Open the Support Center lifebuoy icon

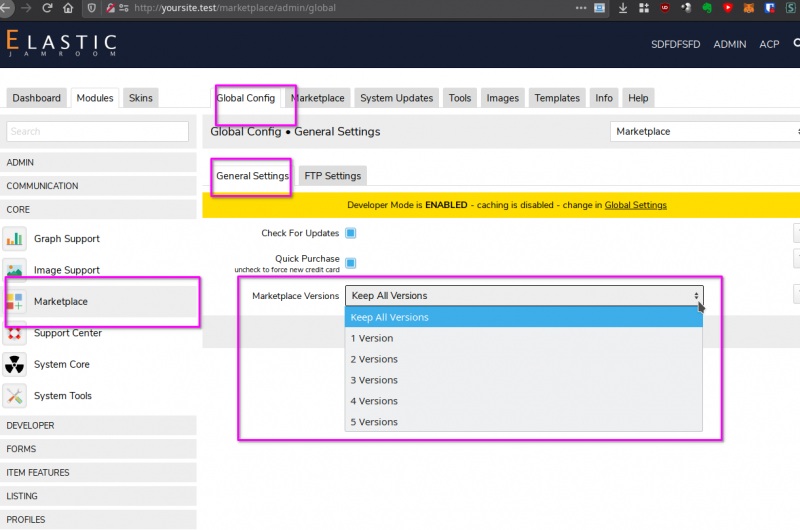coord(15,333)
